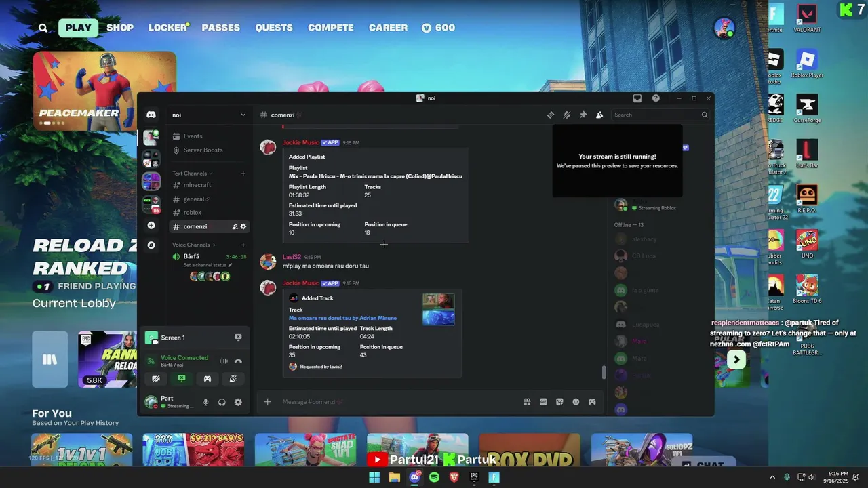Toggle screen share button in voice panel
The height and width of the screenshot is (488, 868).
tap(182, 379)
